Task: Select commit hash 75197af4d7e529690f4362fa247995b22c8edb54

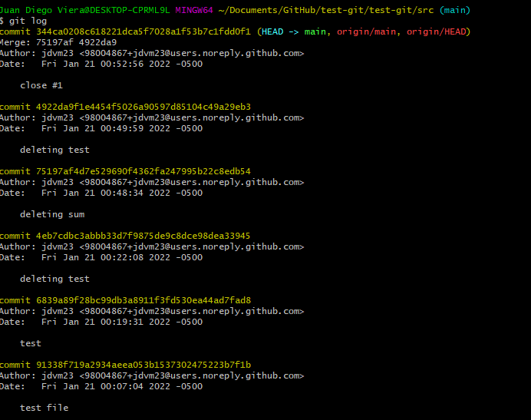Action: [x=143, y=171]
